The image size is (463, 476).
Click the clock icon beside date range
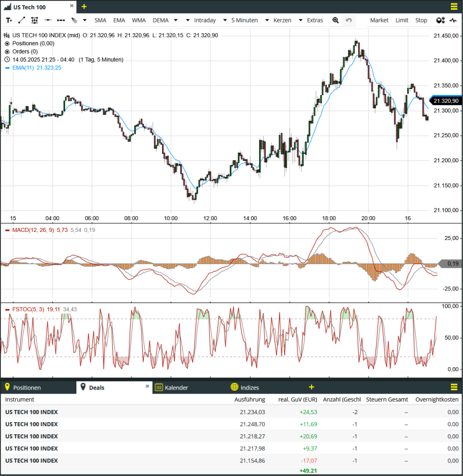pos(7,59)
